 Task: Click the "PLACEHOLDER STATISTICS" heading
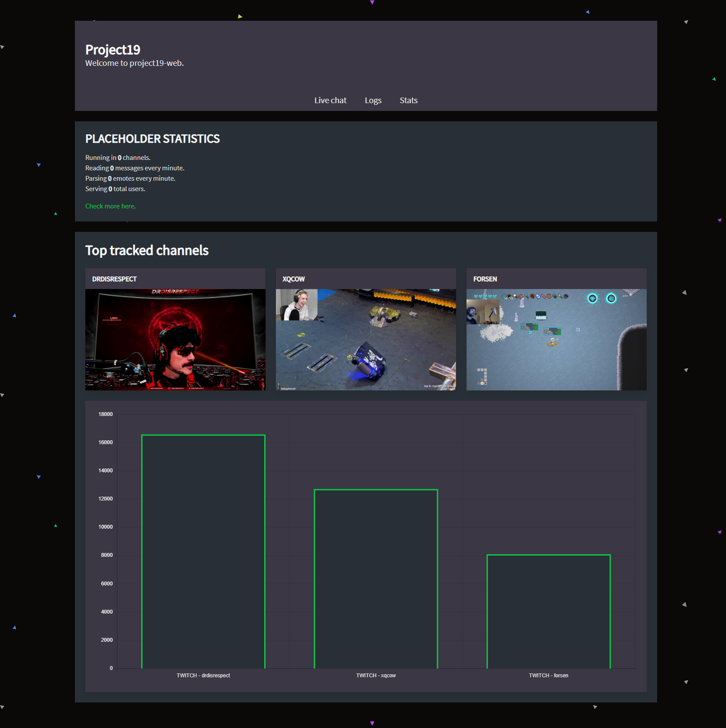click(x=152, y=139)
